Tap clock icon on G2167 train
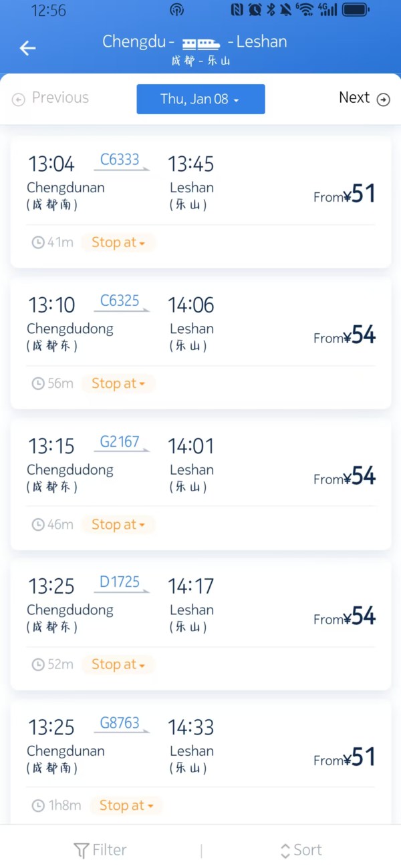This screenshot has height=868, width=401. point(38,525)
